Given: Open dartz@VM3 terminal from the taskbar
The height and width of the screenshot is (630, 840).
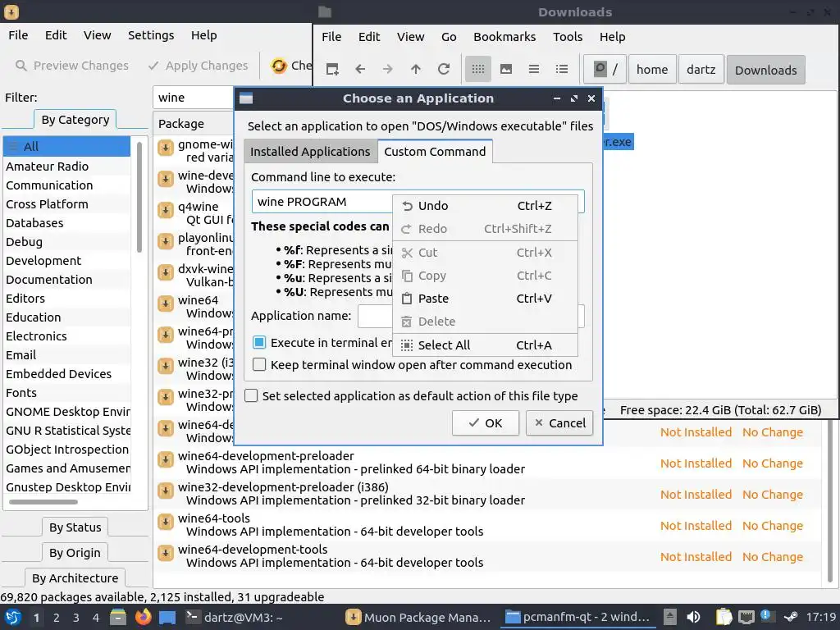Looking at the screenshot, I should (x=235, y=618).
